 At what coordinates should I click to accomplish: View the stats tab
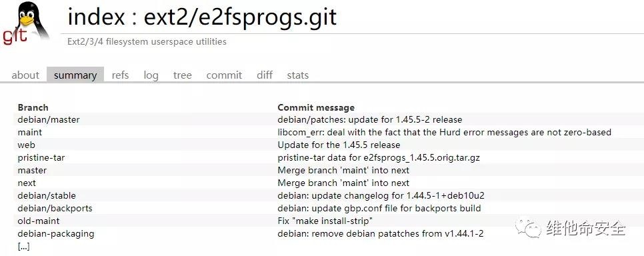[298, 75]
